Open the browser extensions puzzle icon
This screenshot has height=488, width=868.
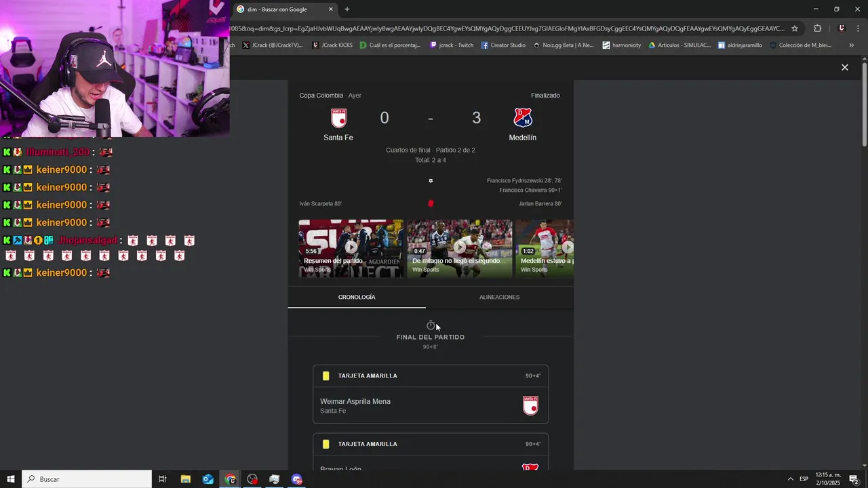[817, 28]
